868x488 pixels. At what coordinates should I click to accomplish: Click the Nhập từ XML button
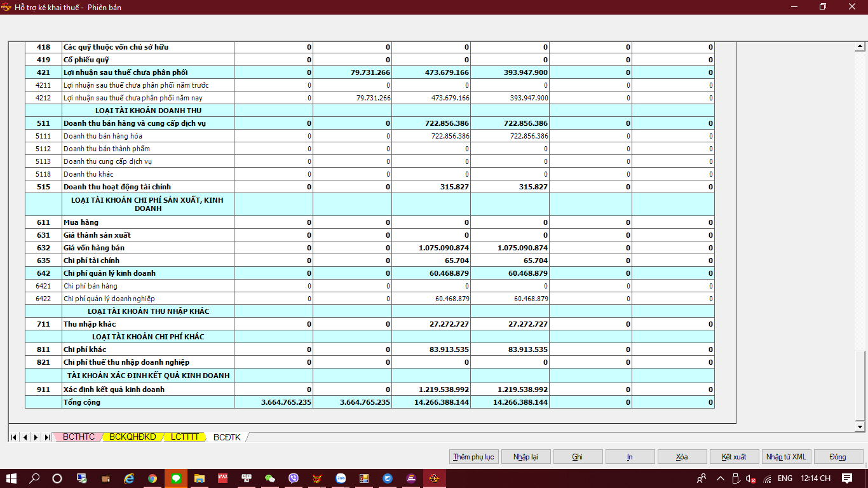[x=786, y=457]
